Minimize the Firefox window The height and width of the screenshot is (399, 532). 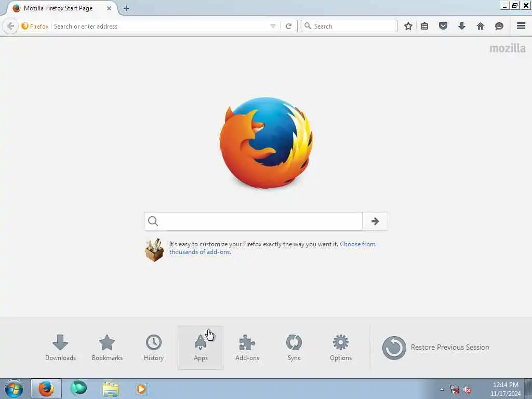[504, 5]
